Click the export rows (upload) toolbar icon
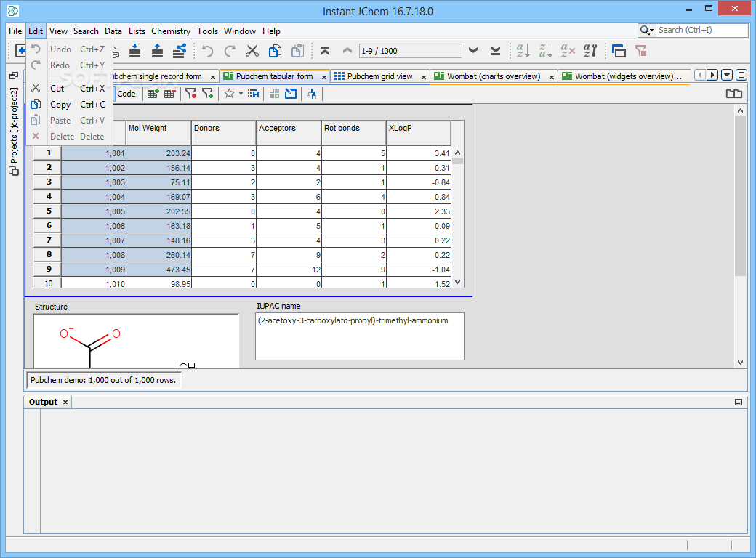756x558 pixels. (157, 51)
